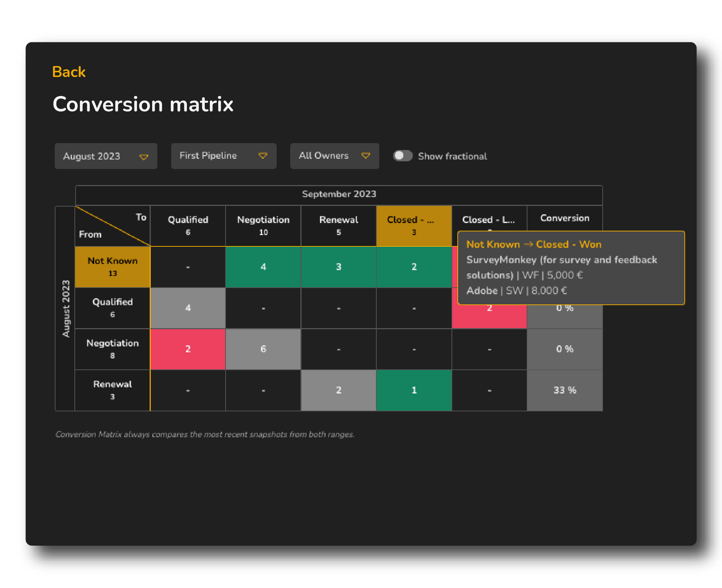Click the Show fractional label text
The image size is (722, 588).
[452, 156]
